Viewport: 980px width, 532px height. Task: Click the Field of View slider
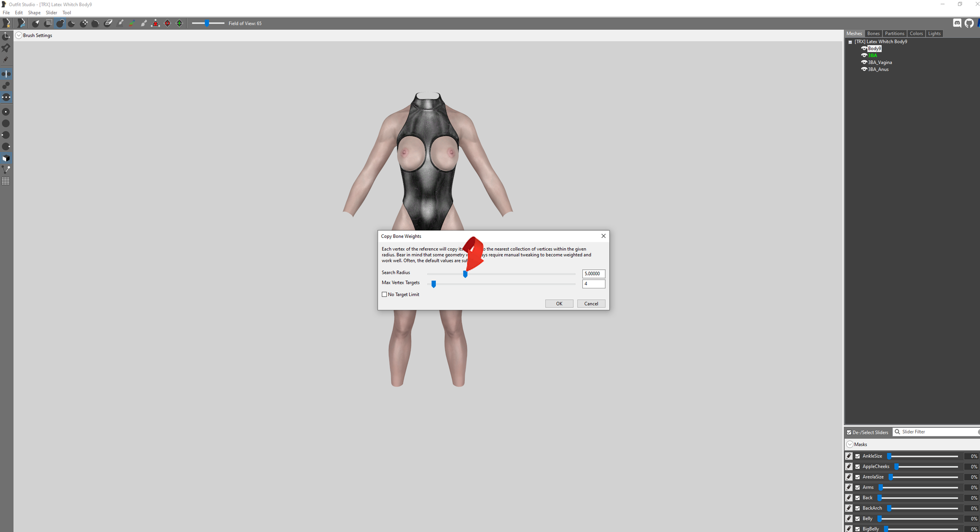pos(208,23)
